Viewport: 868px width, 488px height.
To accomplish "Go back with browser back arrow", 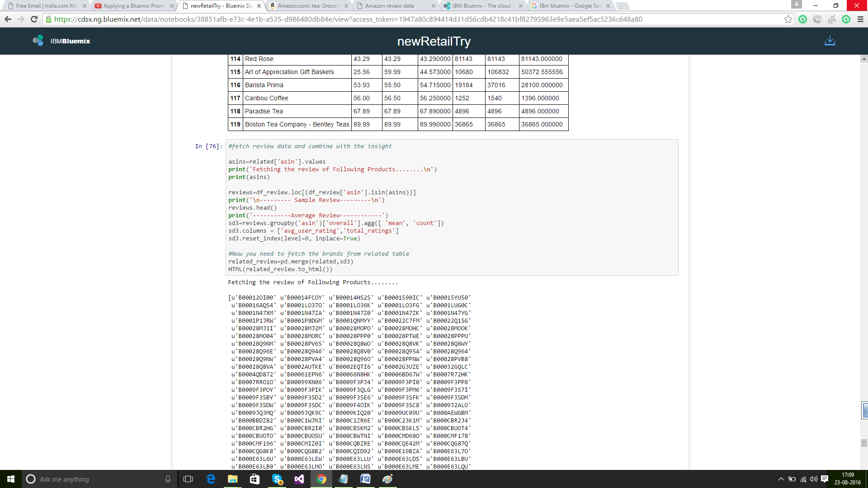I will [8, 19].
